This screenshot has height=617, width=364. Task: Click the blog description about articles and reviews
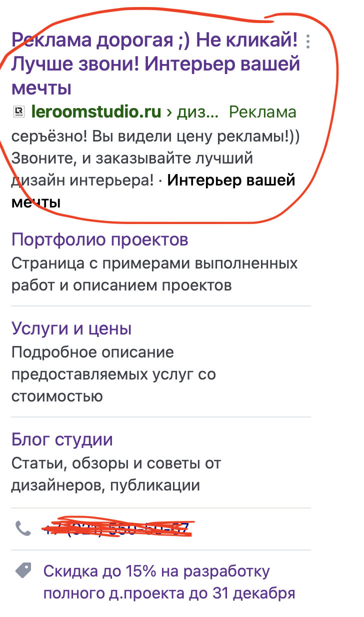pos(116,474)
